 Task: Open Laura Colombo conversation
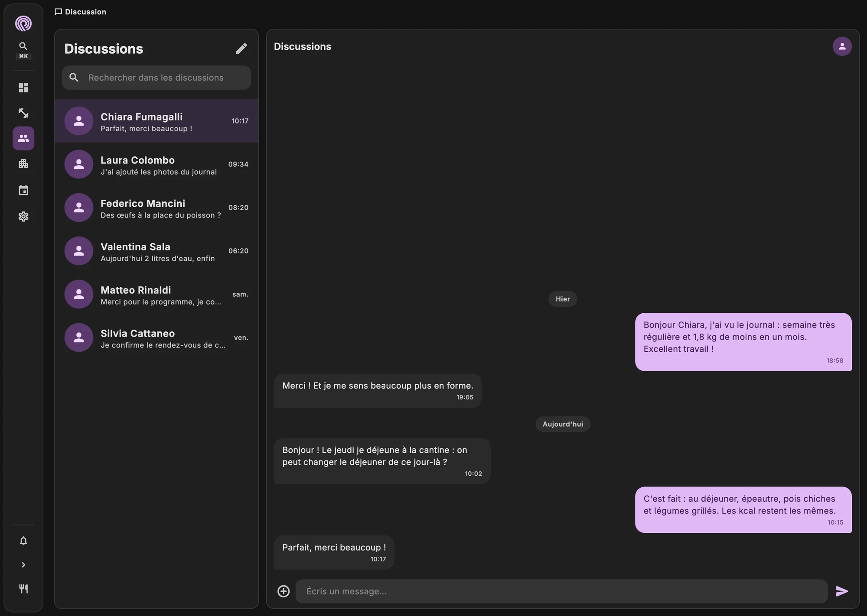click(x=156, y=164)
